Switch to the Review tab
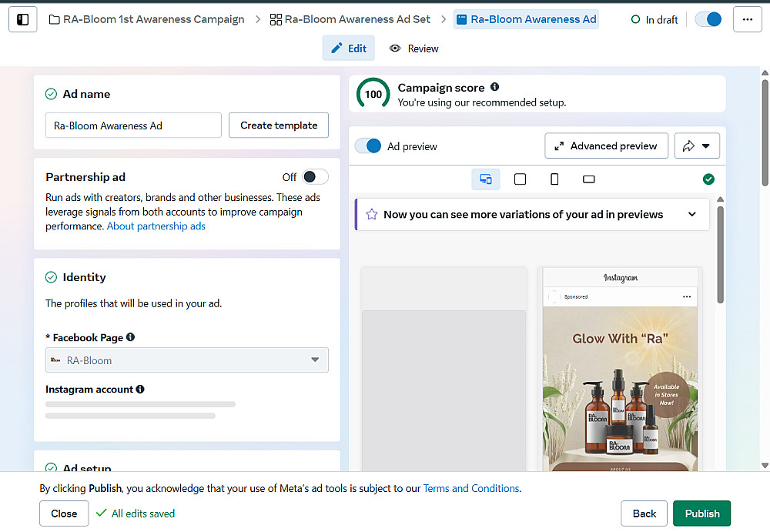 tap(413, 49)
